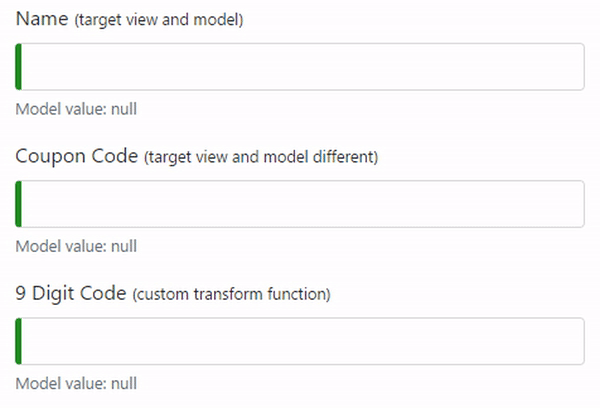Click the "null" value under 9 Digit Code field
The width and height of the screenshot is (600, 408).
pos(123,383)
